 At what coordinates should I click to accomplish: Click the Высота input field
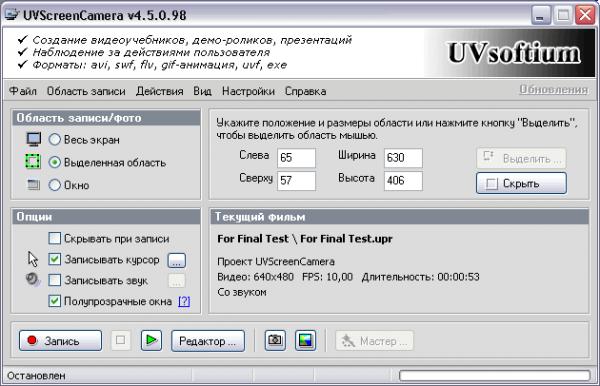pyautogui.click(x=403, y=181)
